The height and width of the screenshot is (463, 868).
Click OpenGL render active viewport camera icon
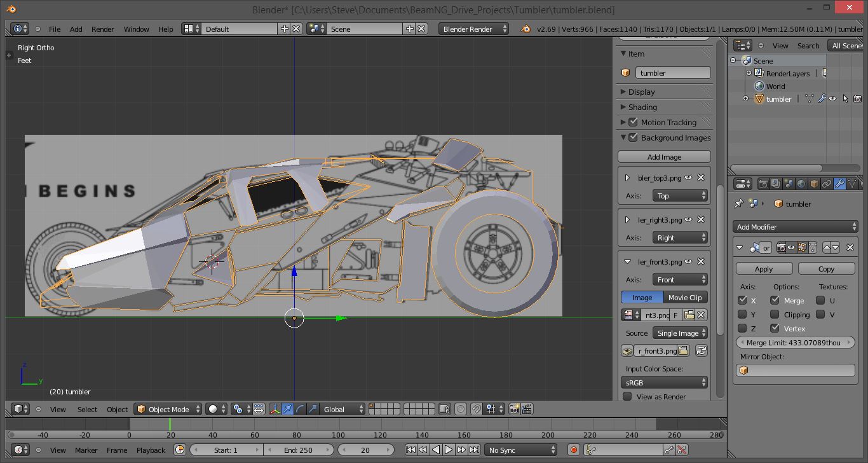coord(514,409)
